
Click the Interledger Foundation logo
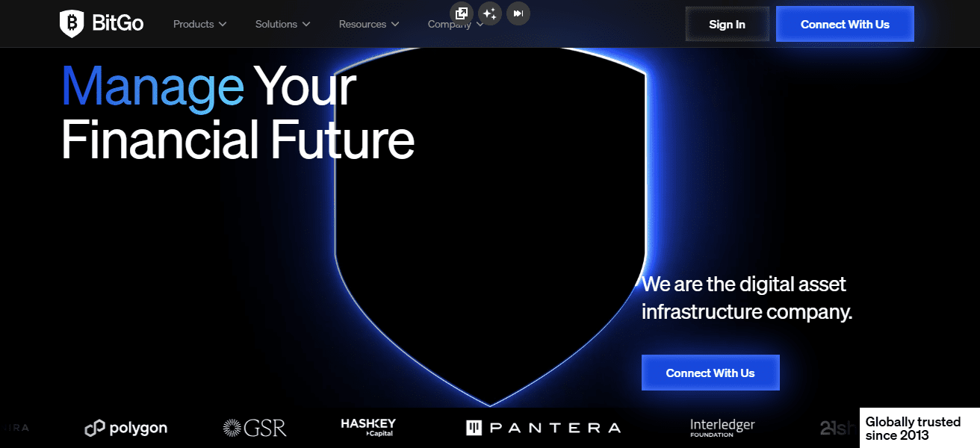pos(722,427)
